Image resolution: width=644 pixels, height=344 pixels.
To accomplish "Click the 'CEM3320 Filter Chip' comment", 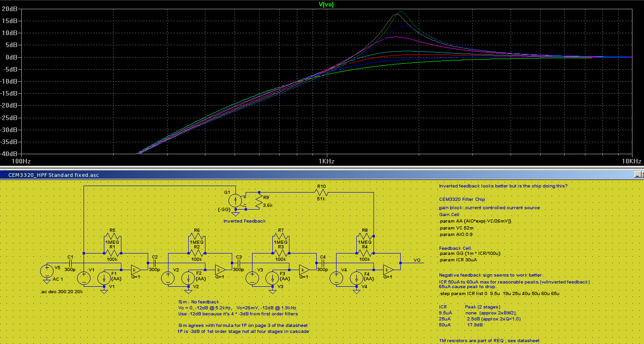I will coord(462,199).
